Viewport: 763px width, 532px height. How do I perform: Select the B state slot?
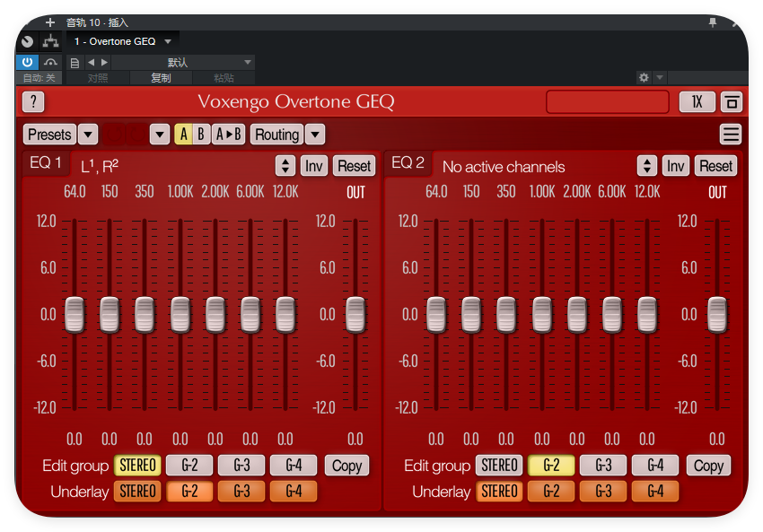pos(201,135)
